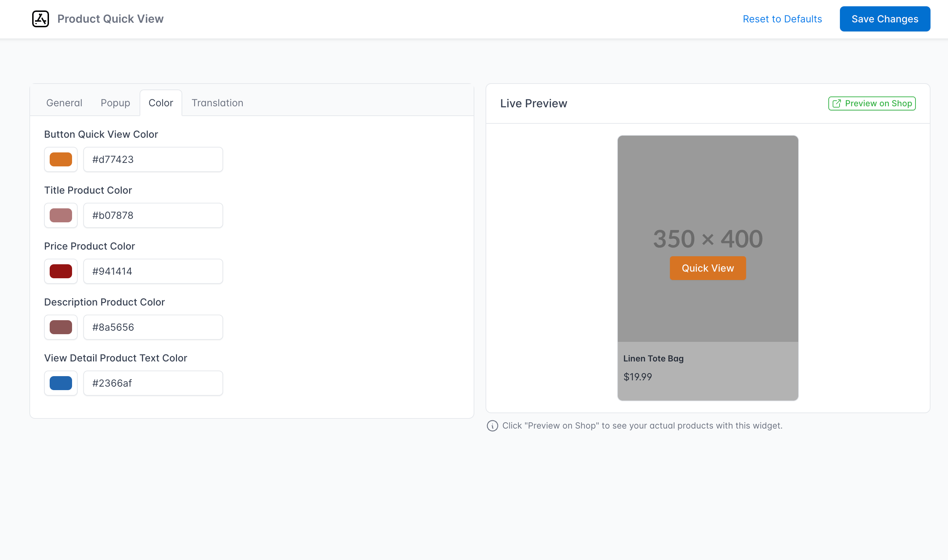
Task: Click the Product Quick View app logo icon
Action: tap(40, 19)
